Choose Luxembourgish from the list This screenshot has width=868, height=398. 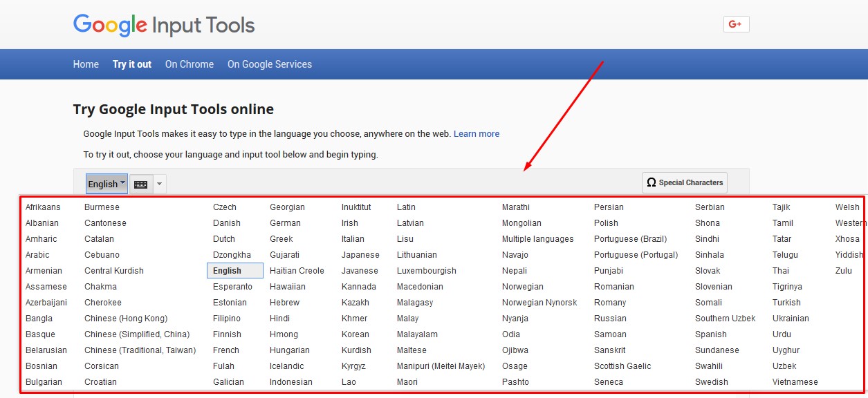click(427, 271)
